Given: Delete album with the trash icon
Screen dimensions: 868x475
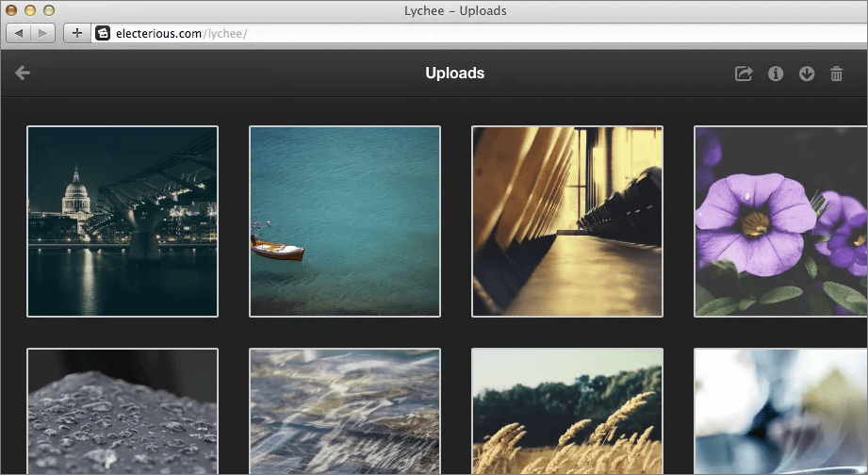Looking at the screenshot, I should (837, 74).
